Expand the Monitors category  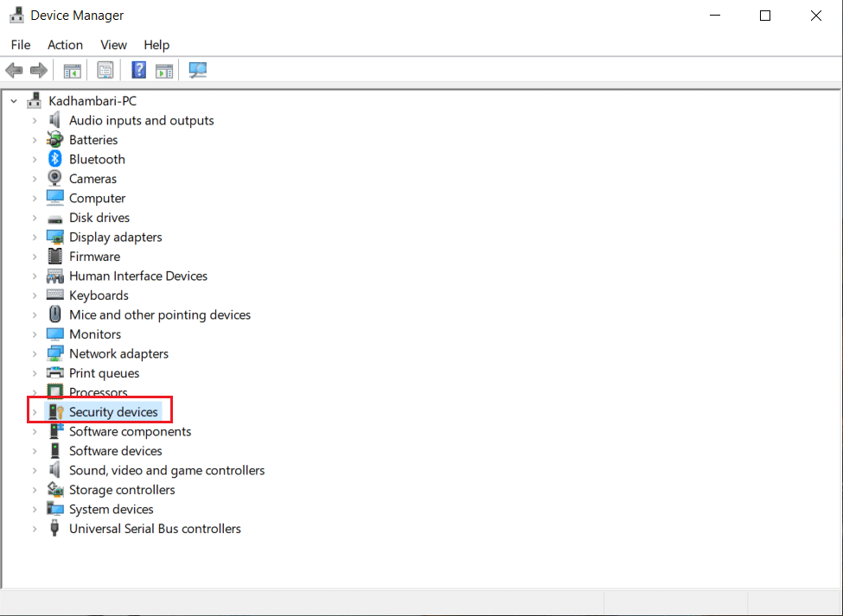pyautogui.click(x=35, y=334)
